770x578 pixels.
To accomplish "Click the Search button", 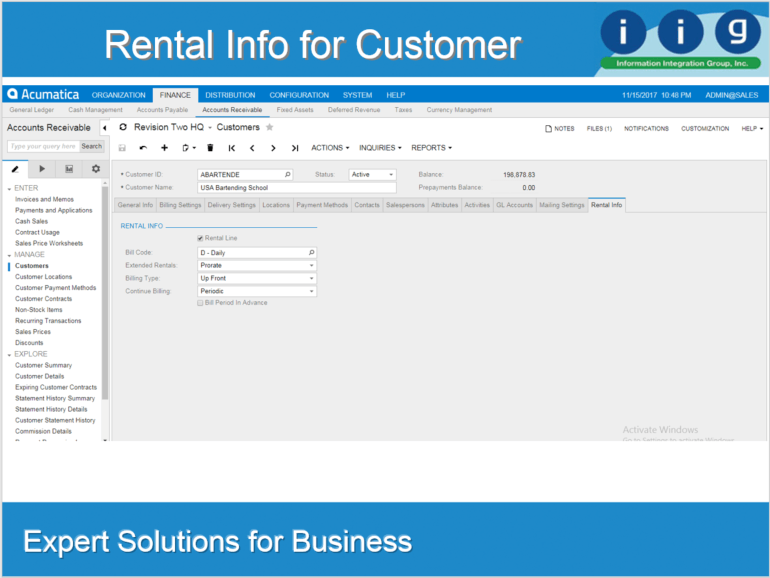I will 91,146.
